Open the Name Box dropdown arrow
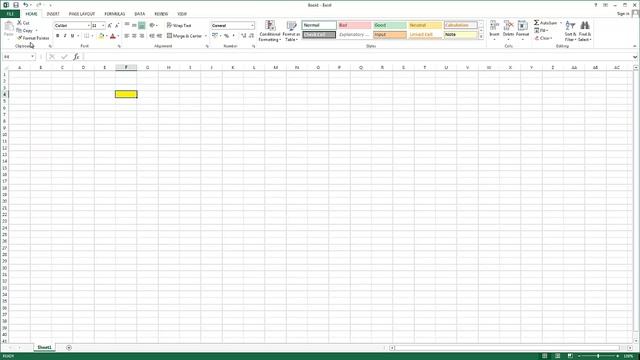640x360 pixels. (33, 57)
